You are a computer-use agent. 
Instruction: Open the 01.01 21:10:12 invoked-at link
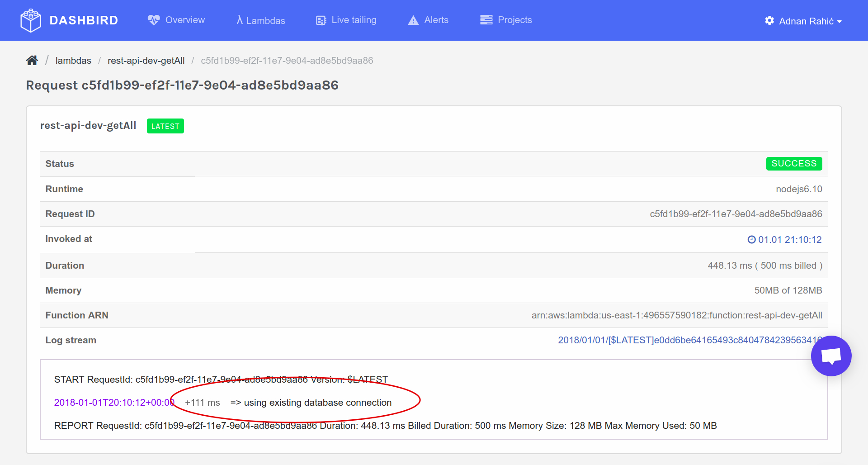pos(790,240)
